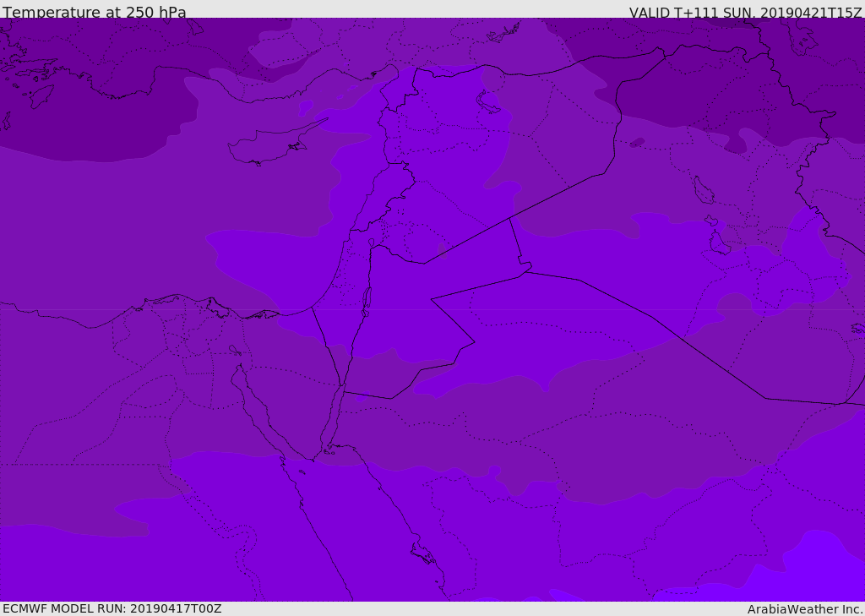Click the "ECMWF MODEL RUN: 20190417T00Z" text
The height and width of the screenshot is (616, 865).
[112, 608]
